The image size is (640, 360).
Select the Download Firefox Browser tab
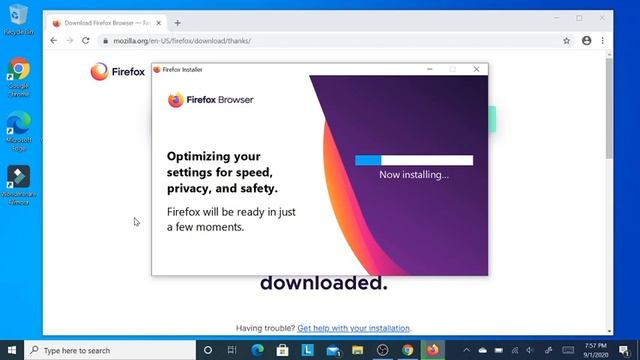click(x=107, y=23)
